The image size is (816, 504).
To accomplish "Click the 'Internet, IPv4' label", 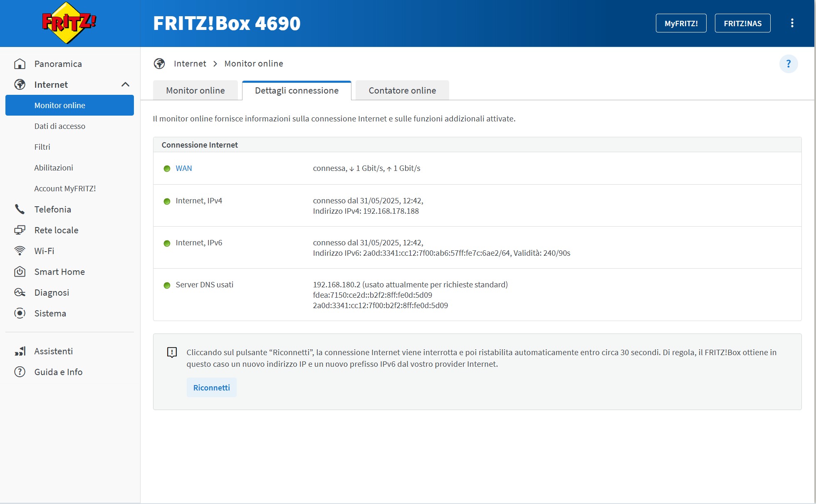I will 199,200.
